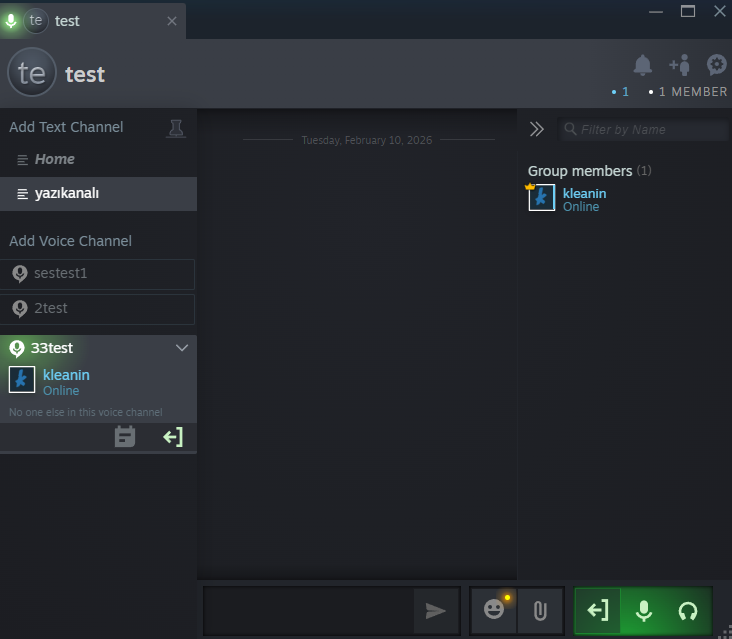
Task: Open group chat settings gear
Action: tap(716, 65)
